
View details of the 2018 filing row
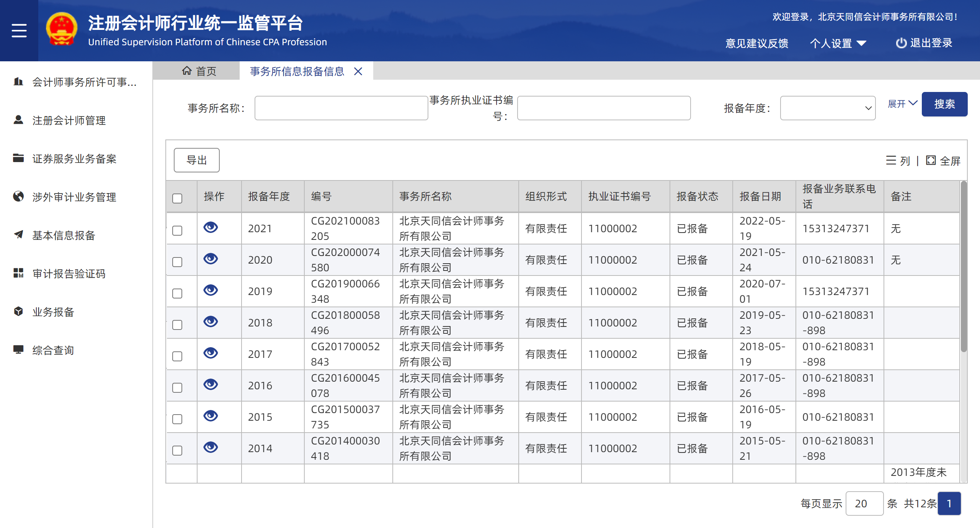(211, 321)
